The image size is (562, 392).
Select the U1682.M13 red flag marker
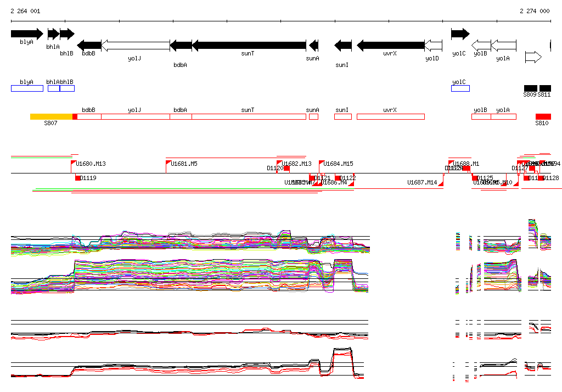click(279, 163)
